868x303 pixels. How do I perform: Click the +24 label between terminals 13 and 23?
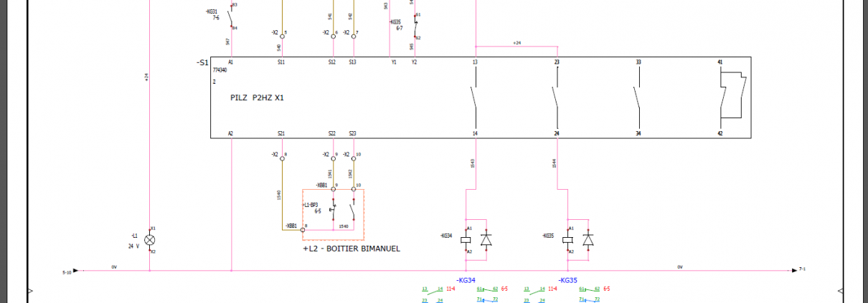click(x=516, y=44)
